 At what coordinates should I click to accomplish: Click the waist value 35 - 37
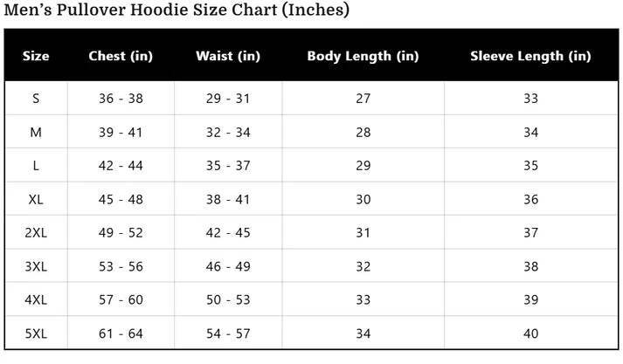[x=228, y=166]
